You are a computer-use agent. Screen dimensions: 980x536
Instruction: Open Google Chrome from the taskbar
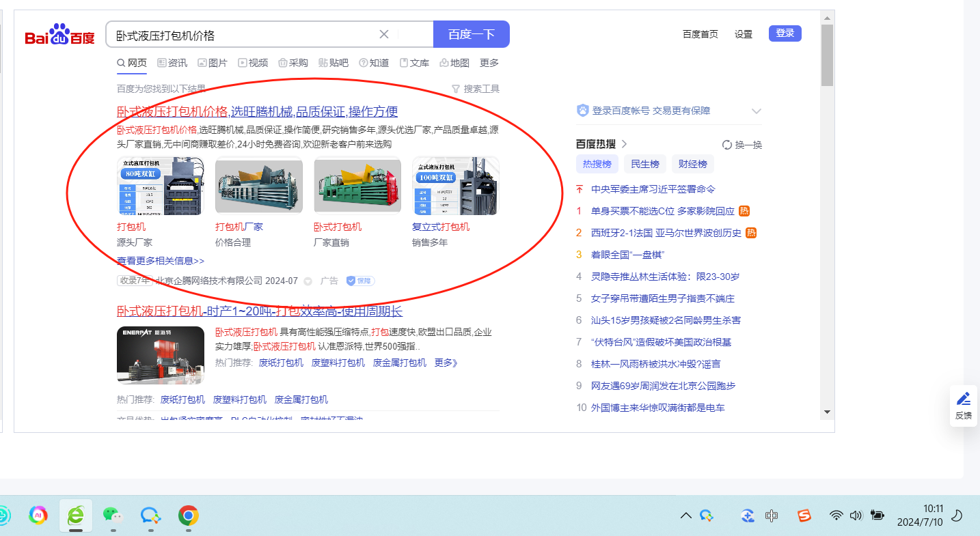tap(189, 516)
